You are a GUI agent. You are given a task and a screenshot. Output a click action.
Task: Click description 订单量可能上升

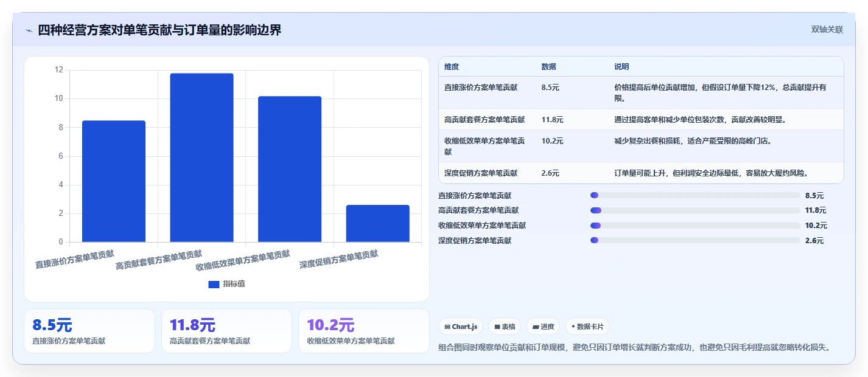[x=712, y=173]
